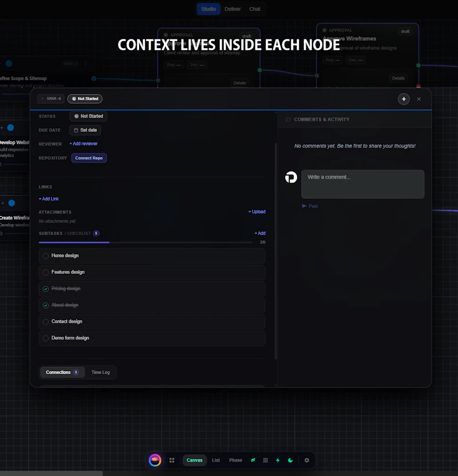Switch to List view
This screenshot has height=476, width=458.
216,460
